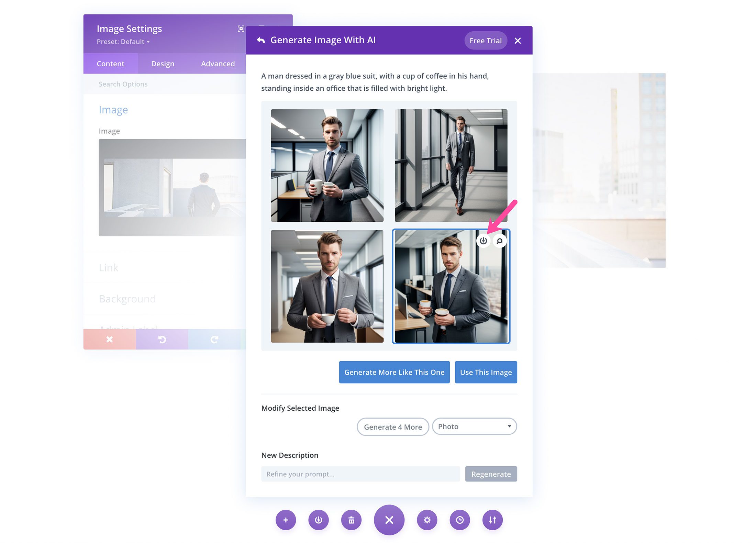Image resolution: width=756 pixels, height=543 pixels.
Task: Expand the Advanced tab in Image Settings
Action: tap(217, 63)
